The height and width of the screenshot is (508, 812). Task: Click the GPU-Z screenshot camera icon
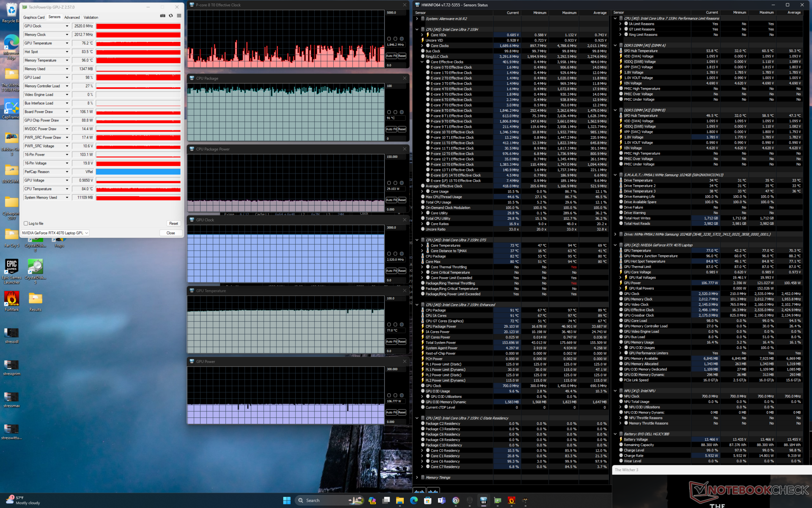pos(162,16)
